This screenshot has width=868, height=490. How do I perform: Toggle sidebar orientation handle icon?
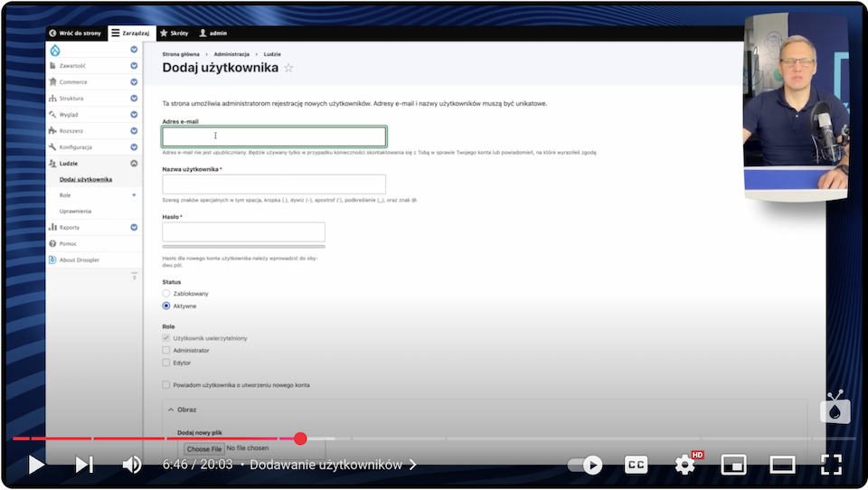point(134,275)
